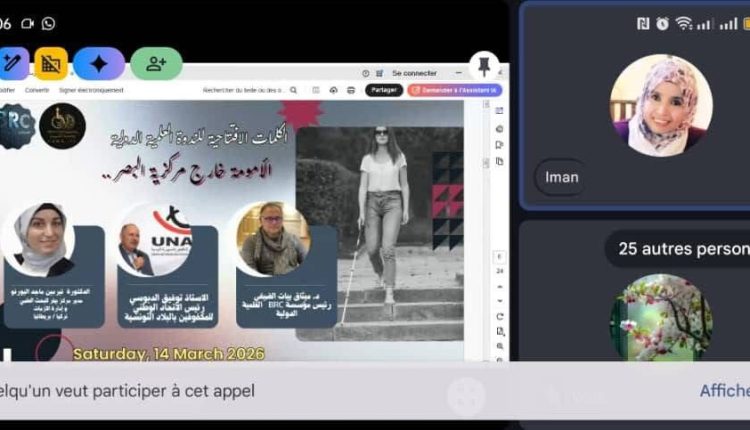750x430 pixels.
Task: Click the print icon in PDF toolbar
Action: [349, 90]
